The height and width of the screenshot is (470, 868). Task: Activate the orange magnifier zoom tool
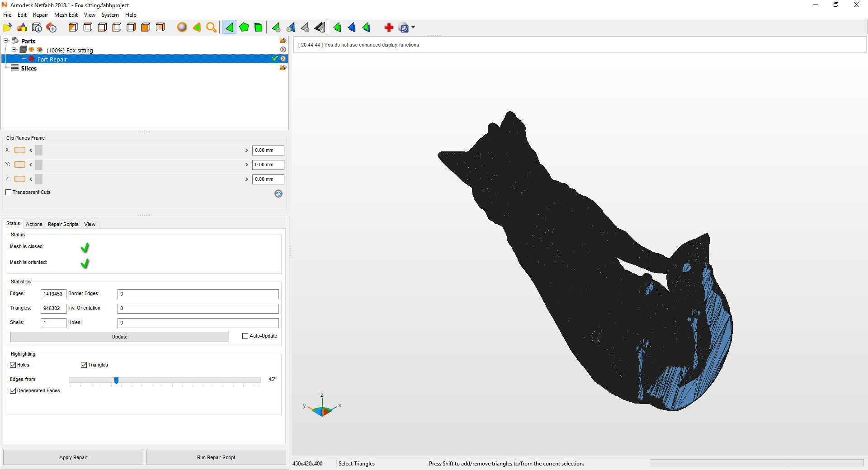211,28
